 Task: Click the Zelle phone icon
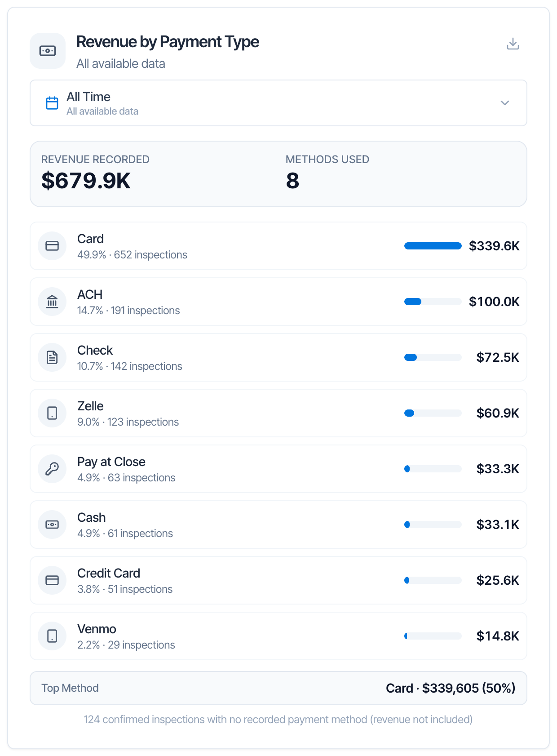[x=52, y=413]
